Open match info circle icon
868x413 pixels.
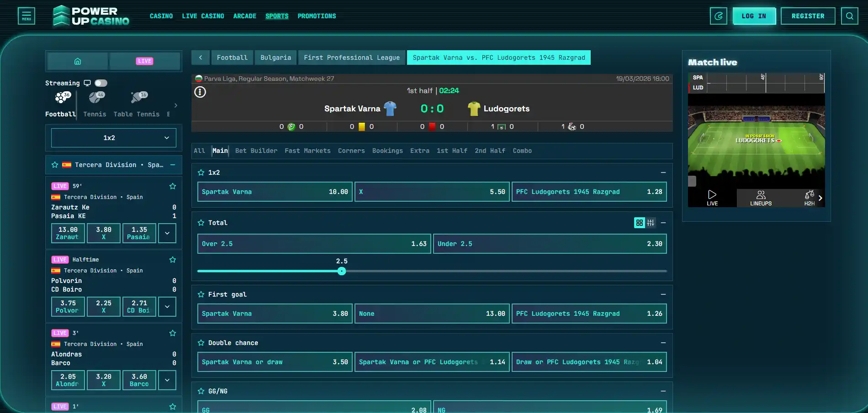pyautogui.click(x=200, y=92)
